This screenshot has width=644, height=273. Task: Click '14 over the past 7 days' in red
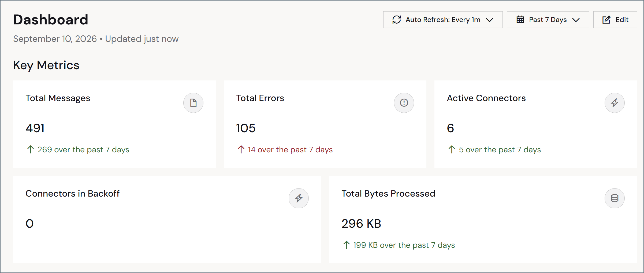290,150
